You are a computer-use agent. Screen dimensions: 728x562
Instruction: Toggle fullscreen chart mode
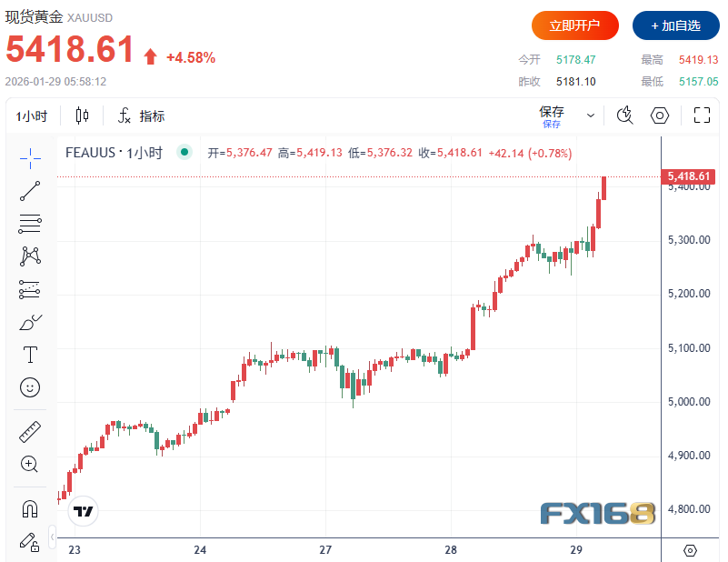click(x=702, y=115)
